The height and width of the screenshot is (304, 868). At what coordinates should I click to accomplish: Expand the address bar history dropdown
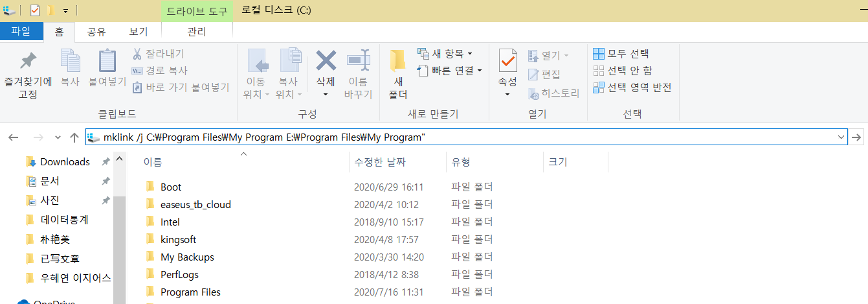click(841, 137)
